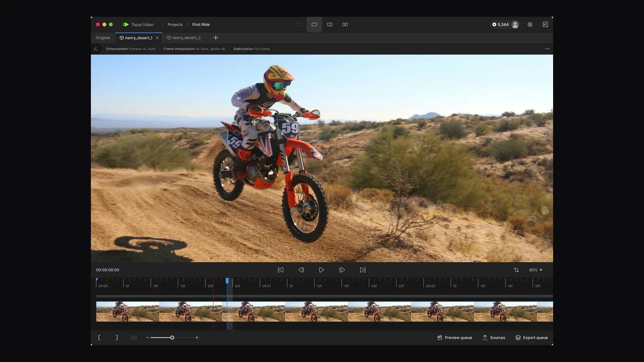Set the trim in-point bracket
Image resolution: width=644 pixels, height=362 pixels.
click(x=99, y=338)
